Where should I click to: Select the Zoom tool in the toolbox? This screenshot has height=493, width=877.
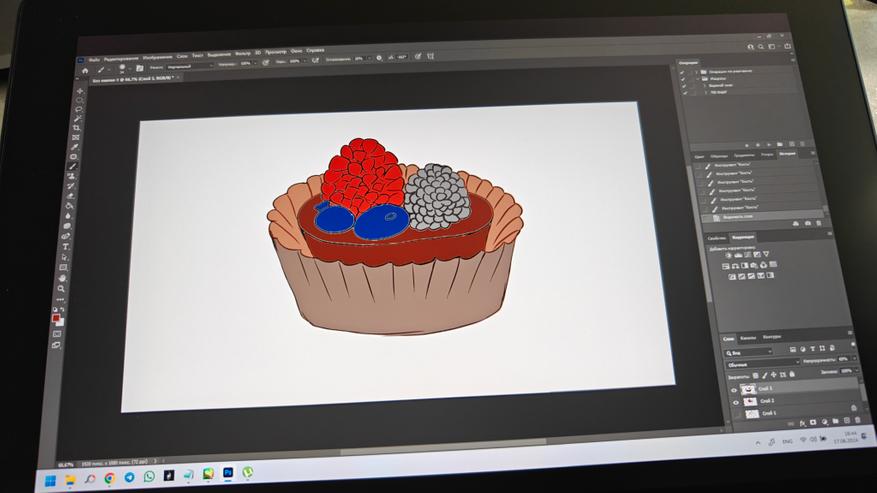point(61,289)
